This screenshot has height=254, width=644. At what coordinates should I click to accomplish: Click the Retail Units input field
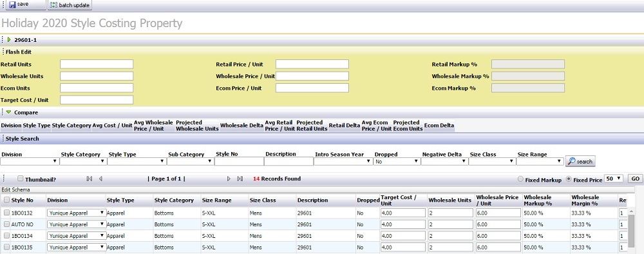tap(97, 64)
